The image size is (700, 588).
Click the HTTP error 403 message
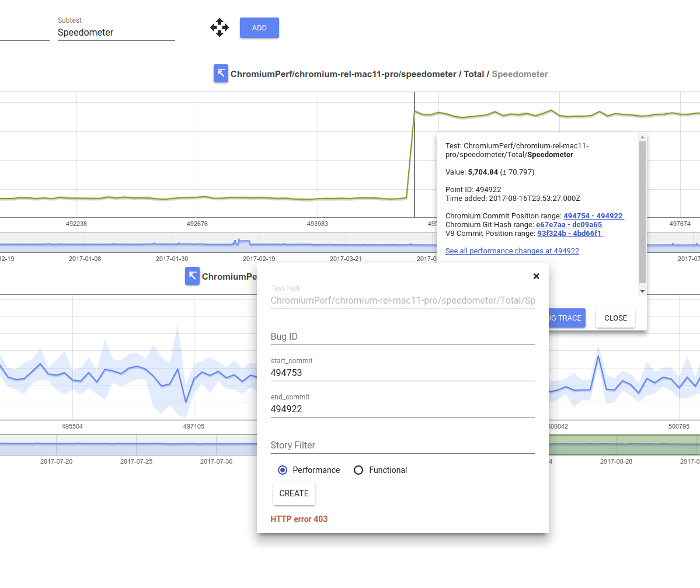299,519
